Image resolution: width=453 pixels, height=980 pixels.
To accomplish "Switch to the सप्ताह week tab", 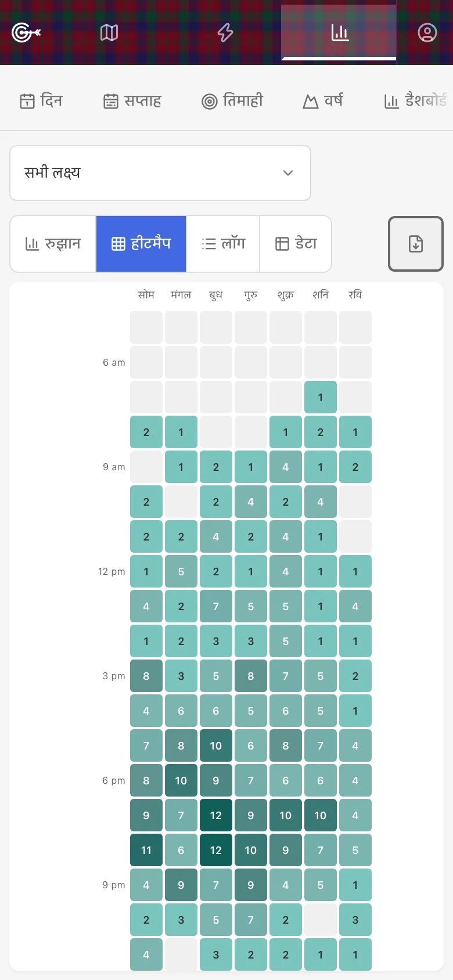I will click(x=132, y=100).
